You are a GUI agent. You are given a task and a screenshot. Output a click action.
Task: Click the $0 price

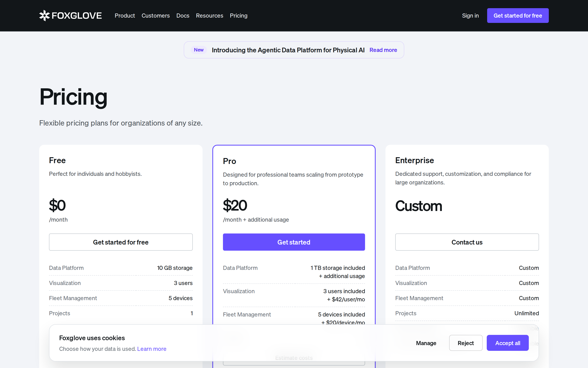pos(57,205)
